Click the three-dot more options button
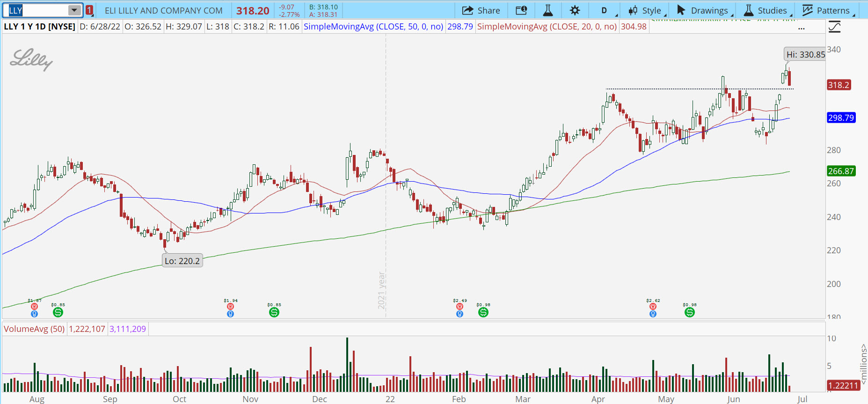Screen dimensions: 868x404 802,28
